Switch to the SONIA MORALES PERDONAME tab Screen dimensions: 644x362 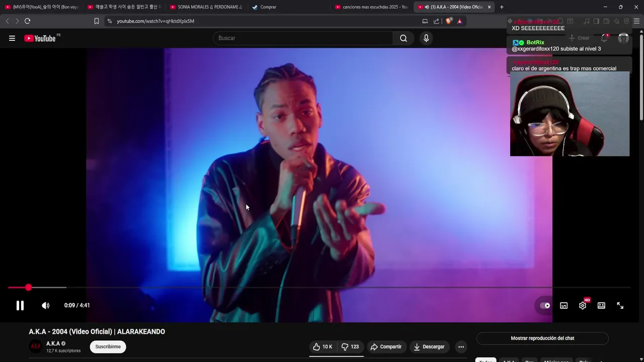coord(206,7)
